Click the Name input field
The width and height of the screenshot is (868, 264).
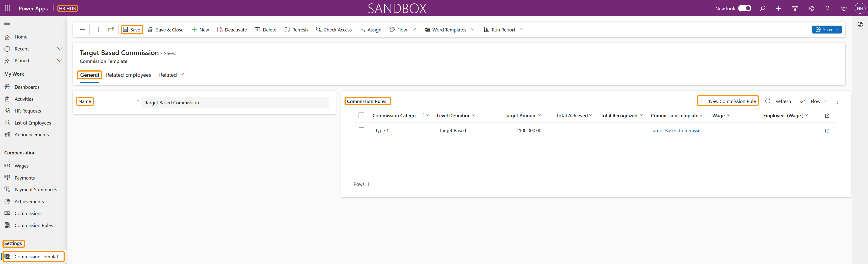tap(235, 103)
